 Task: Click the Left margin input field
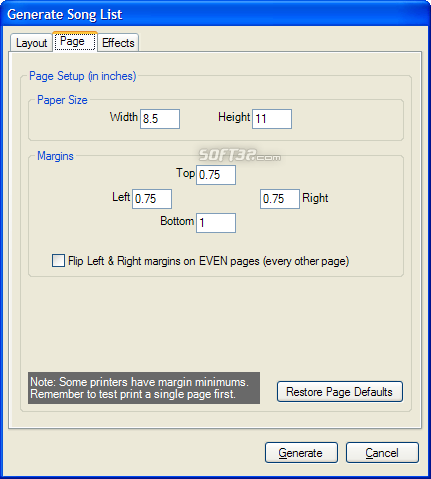152,199
